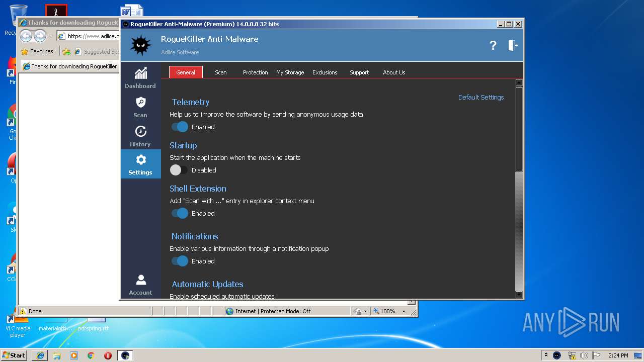Screen dimensions: 644x362
Task: Click the settings scrollbar down arrow
Action: click(x=519, y=295)
